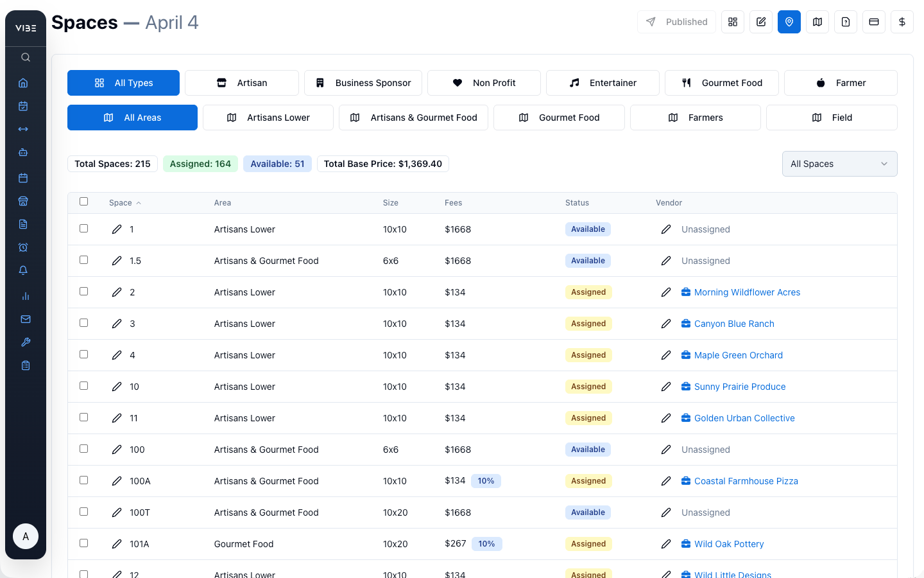This screenshot has height=578, width=924.
Task: Open search from the sidebar
Action: coord(25,57)
